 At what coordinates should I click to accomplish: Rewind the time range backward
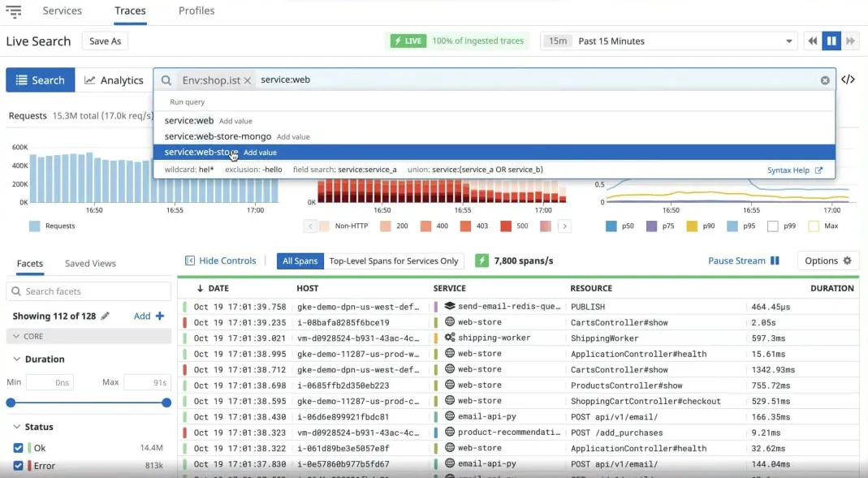tap(813, 41)
